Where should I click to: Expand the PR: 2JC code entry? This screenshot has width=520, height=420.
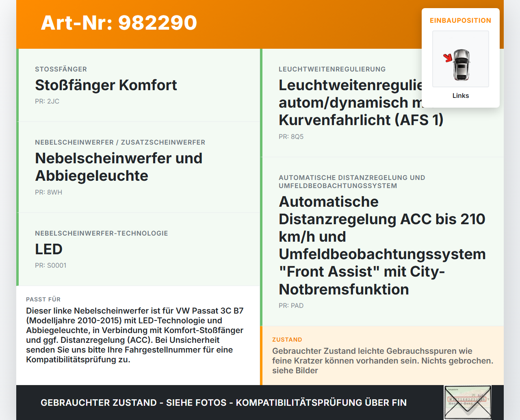tap(47, 101)
